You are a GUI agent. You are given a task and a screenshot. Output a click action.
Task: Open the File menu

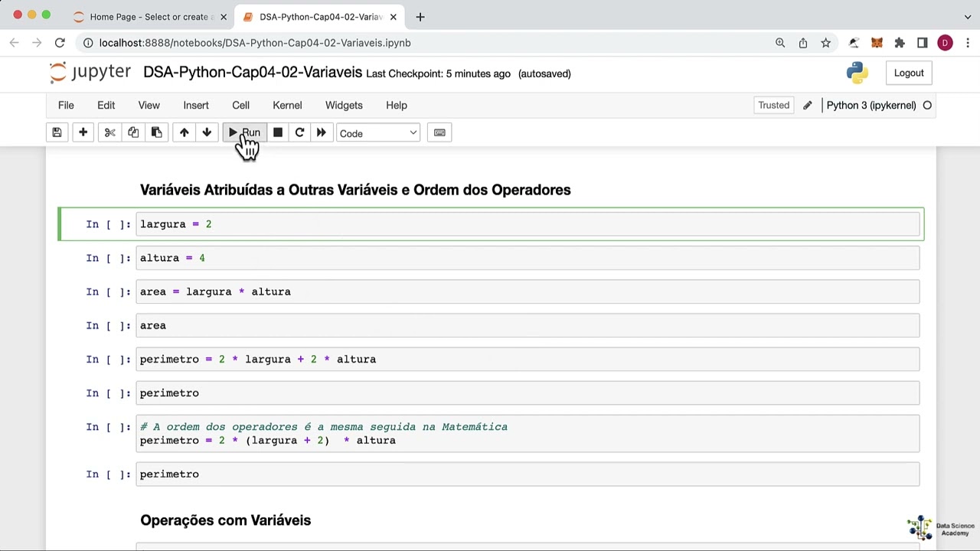tap(66, 106)
